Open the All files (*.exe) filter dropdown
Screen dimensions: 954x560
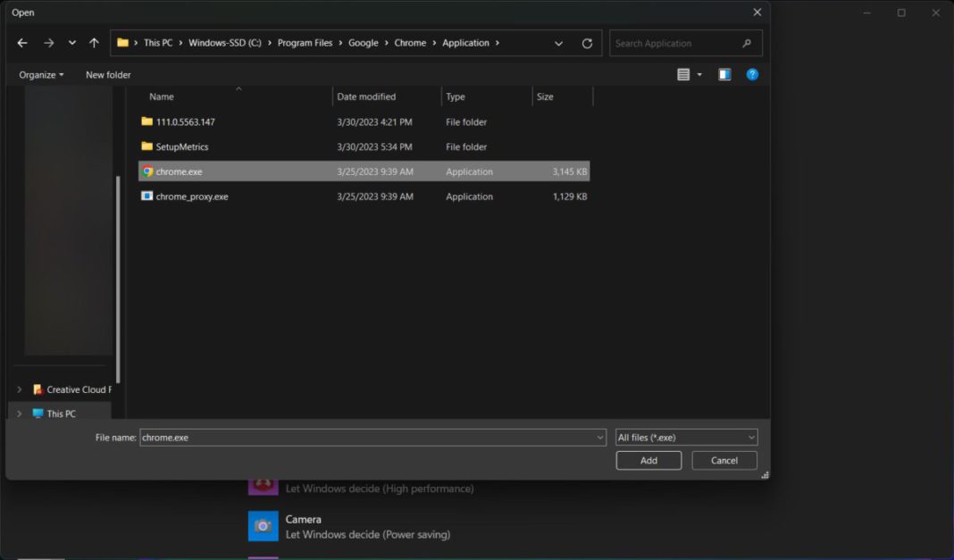tap(686, 438)
